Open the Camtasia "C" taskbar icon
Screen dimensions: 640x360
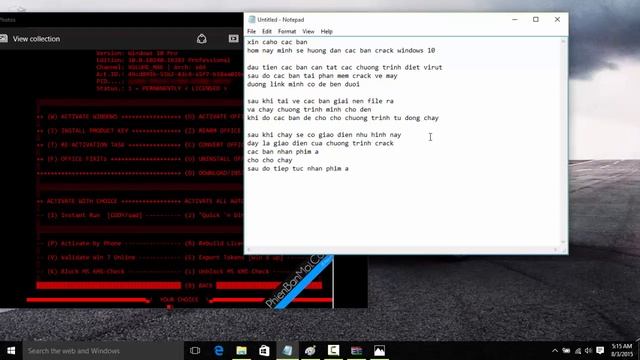pyautogui.click(x=333, y=351)
